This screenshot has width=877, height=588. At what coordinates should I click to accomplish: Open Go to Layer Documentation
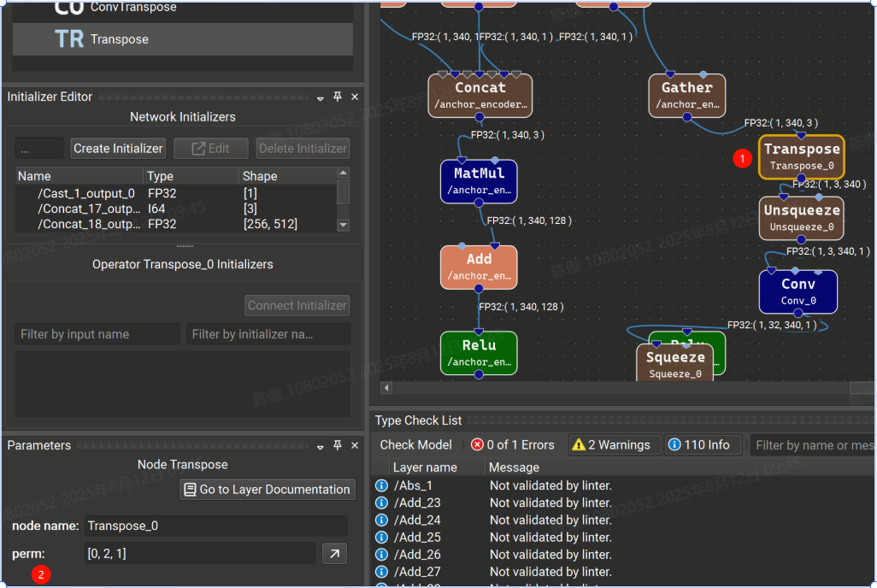(x=268, y=489)
